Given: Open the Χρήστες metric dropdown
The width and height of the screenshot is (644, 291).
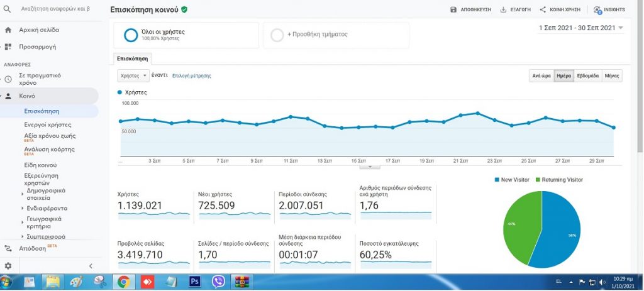Looking at the screenshot, I should 133,75.
